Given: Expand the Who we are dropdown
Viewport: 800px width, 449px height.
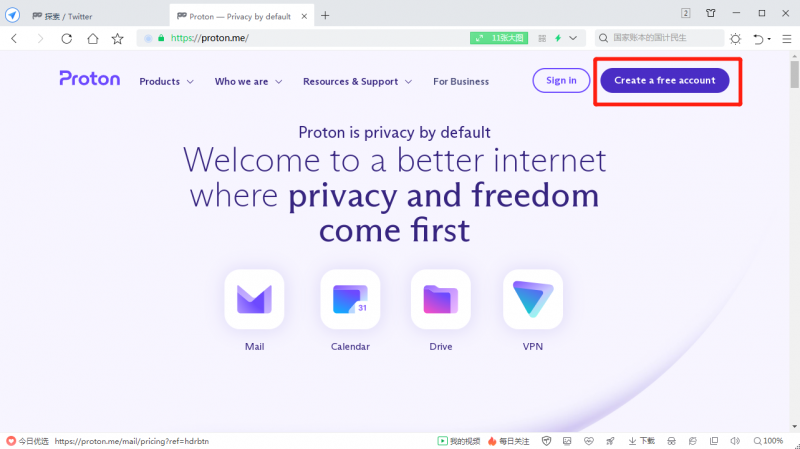Looking at the screenshot, I should (x=248, y=82).
